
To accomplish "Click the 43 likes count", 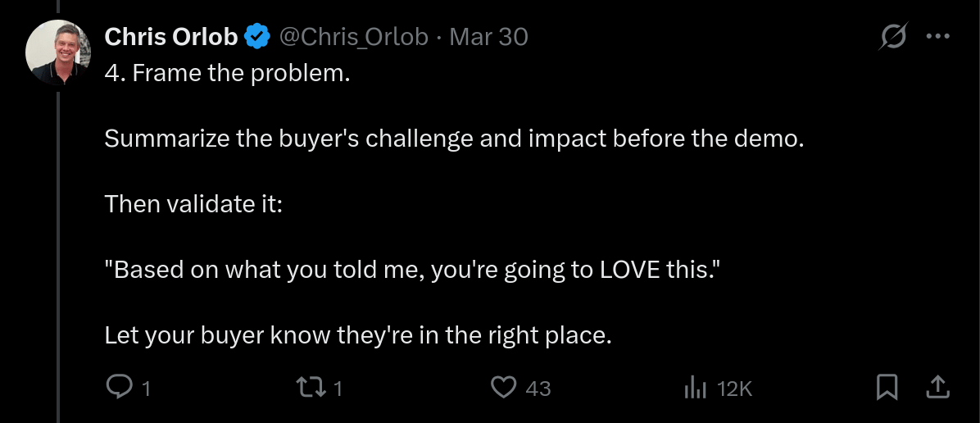I will coord(538,388).
